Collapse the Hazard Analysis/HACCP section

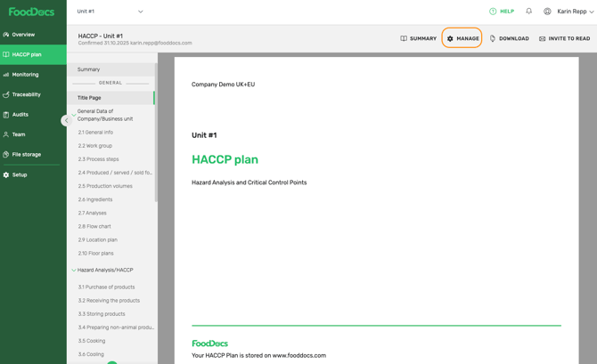(73, 270)
